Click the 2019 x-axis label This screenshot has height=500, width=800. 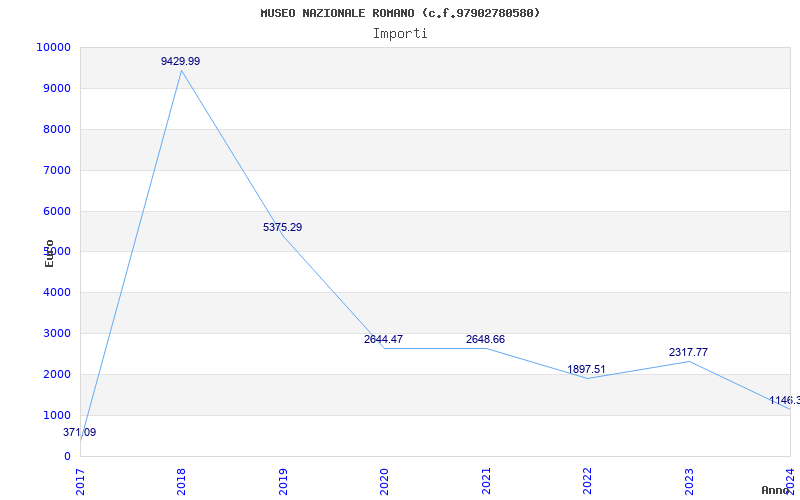tap(283, 481)
